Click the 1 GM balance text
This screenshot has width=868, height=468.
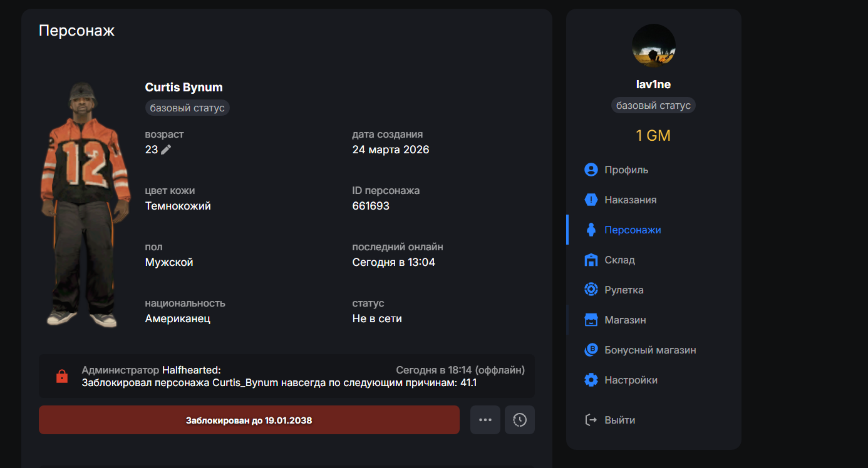653,135
